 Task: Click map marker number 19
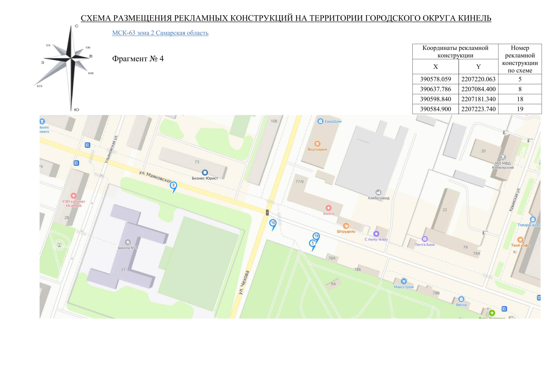[x=316, y=236]
